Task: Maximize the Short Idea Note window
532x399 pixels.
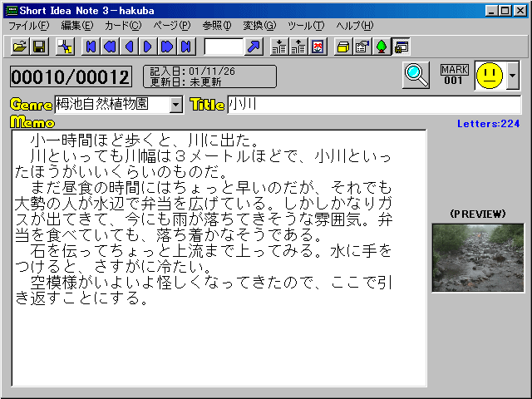Action: pos(505,11)
